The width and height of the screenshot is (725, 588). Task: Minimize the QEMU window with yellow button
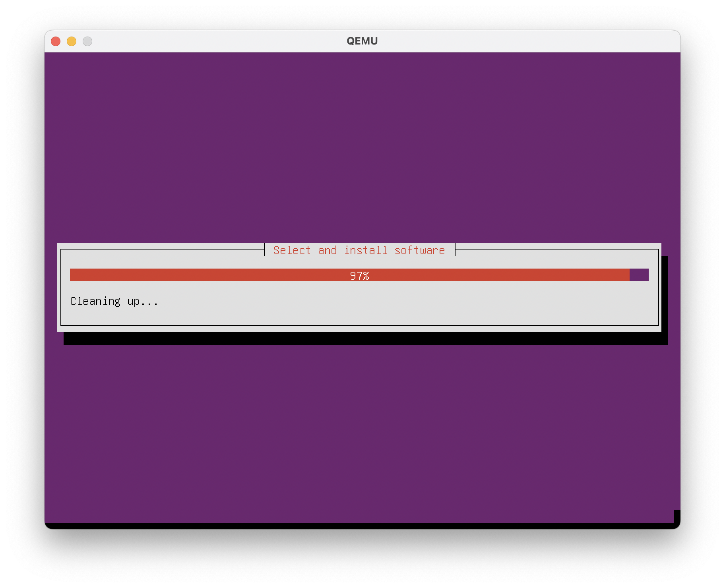pos(72,41)
